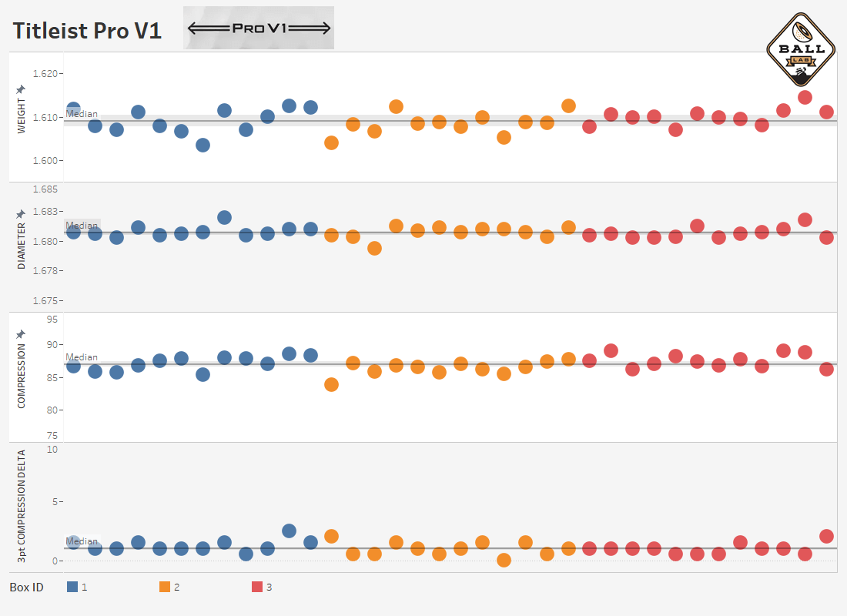The width and height of the screenshot is (847, 616).
Task: Select the 3pt COMPRESSION DELTA axis title
Action: coord(22,504)
